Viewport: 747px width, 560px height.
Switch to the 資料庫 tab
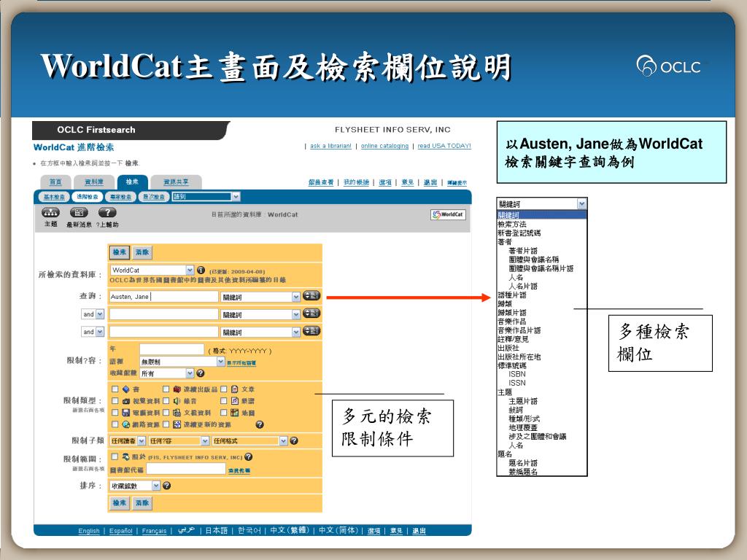click(94, 182)
